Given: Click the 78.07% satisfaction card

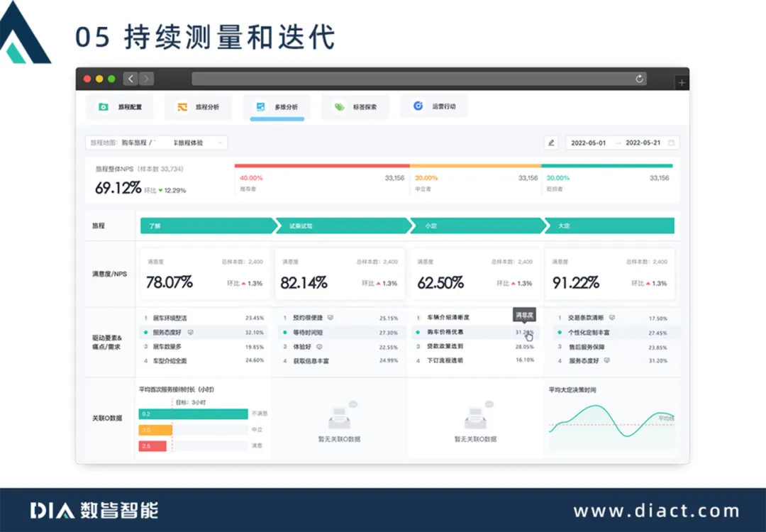Looking at the screenshot, I should click(204, 274).
